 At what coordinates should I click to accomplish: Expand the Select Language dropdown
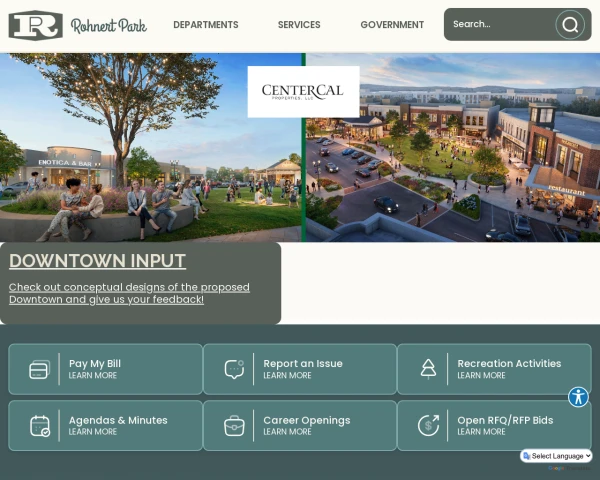[x=556, y=456]
